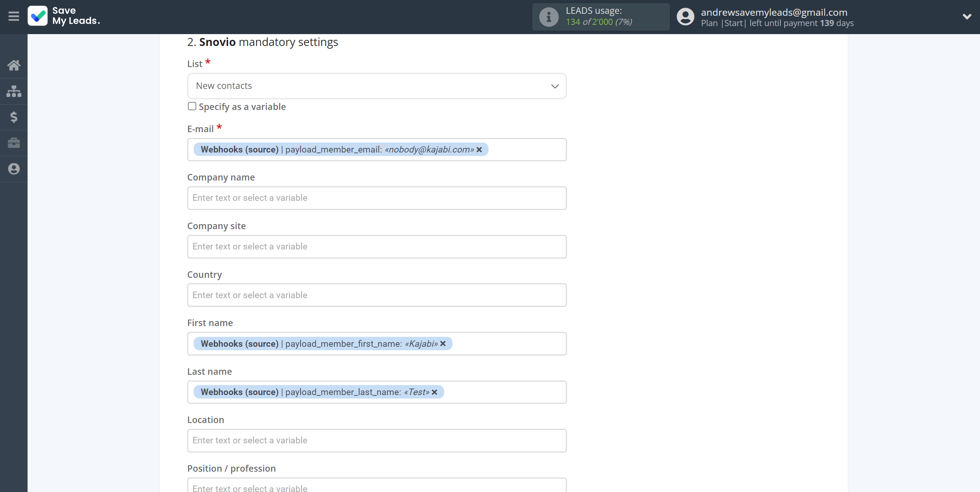
Task: Click the Save My Leads logo
Action: coord(64,16)
